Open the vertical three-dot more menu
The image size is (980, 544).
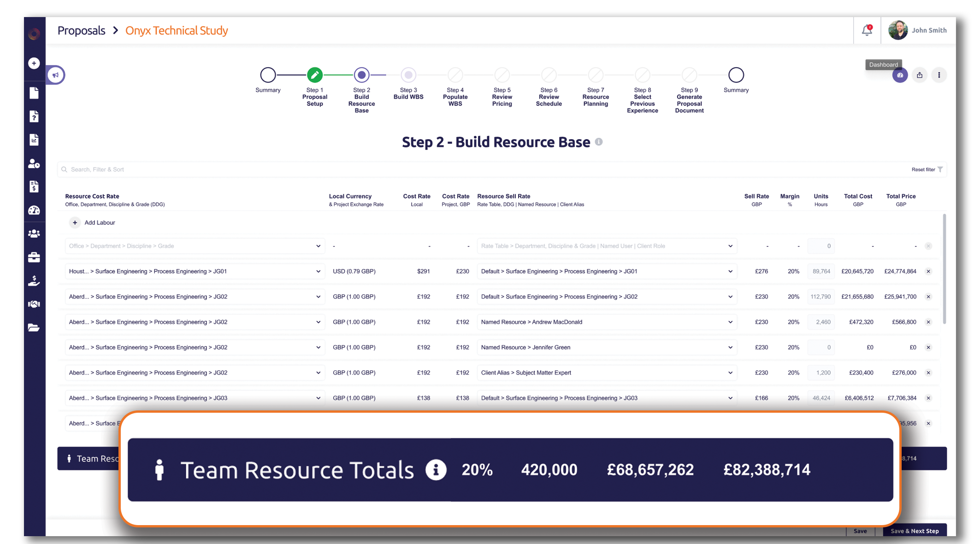[939, 75]
